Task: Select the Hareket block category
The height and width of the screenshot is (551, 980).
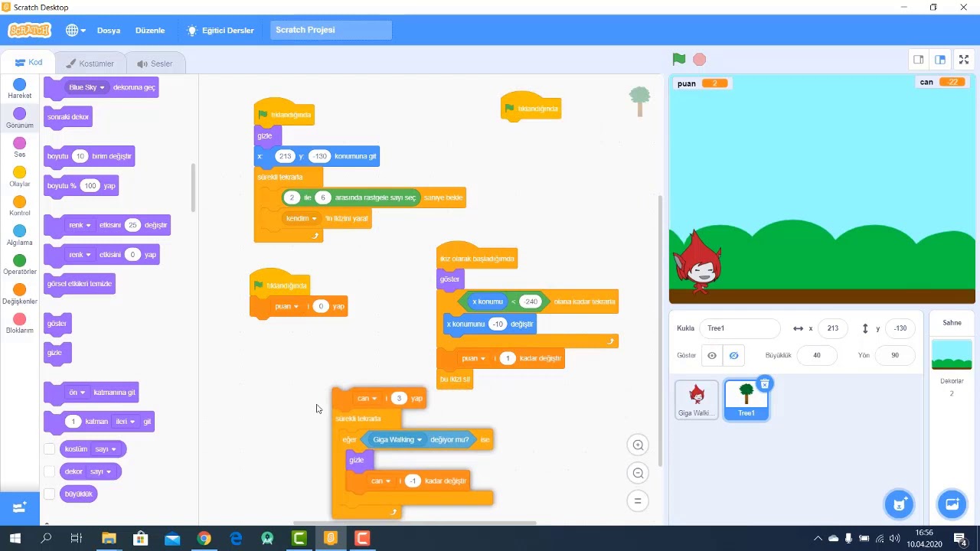Action: click(20, 89)
